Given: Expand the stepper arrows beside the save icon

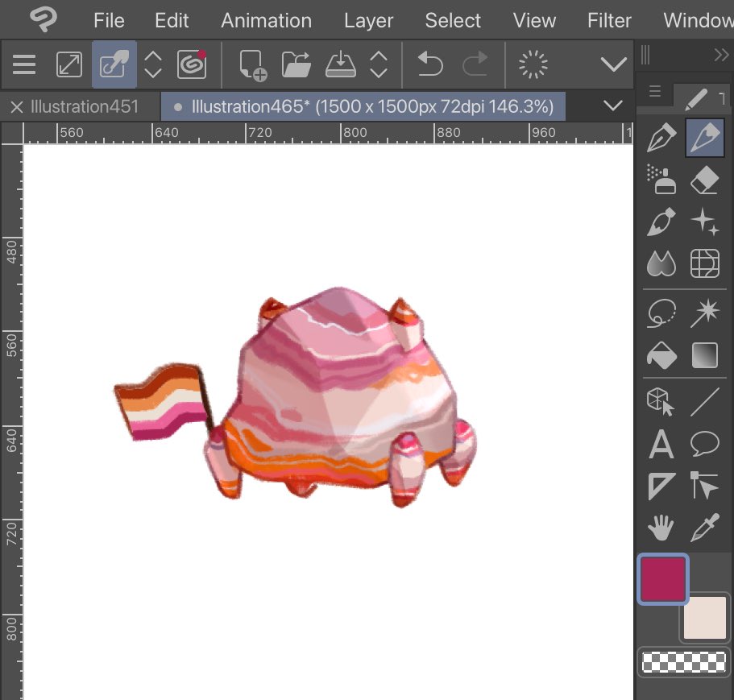Looking at the screenshot, I should tap(378, 64).
